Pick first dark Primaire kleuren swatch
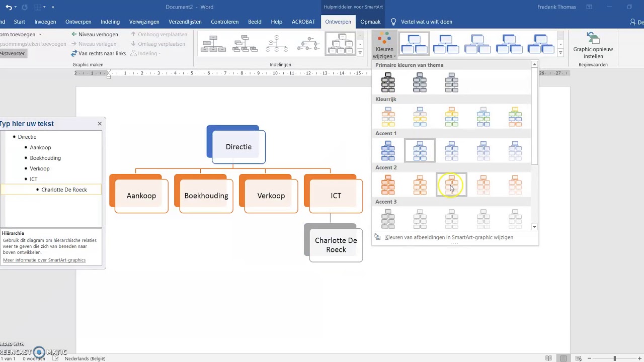 tap(388, 82)
